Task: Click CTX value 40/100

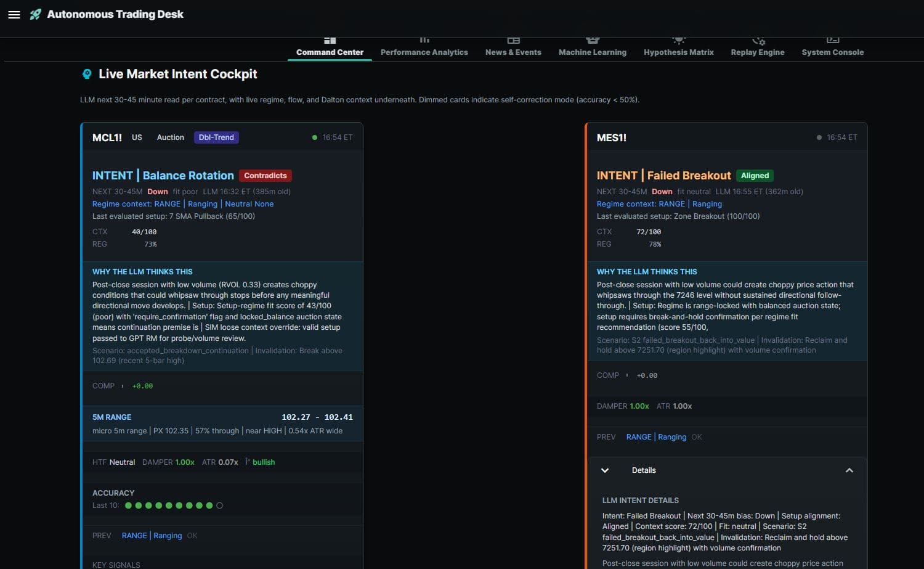Action: coord(144,232)
